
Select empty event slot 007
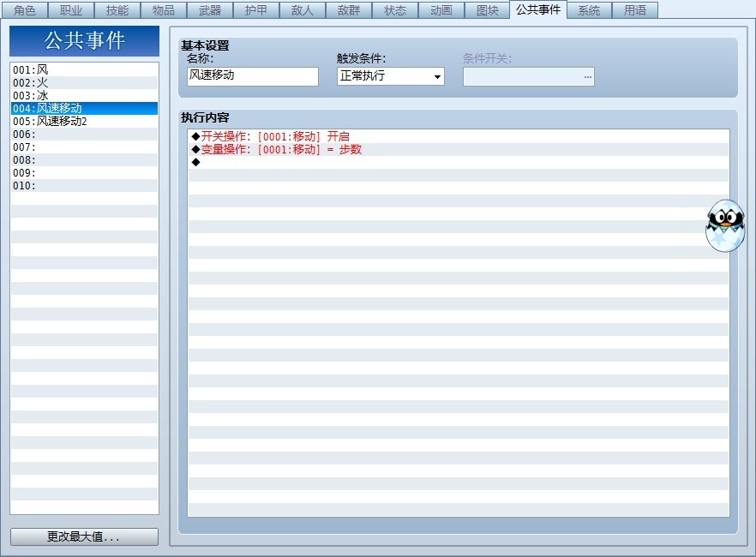point(84,147)
